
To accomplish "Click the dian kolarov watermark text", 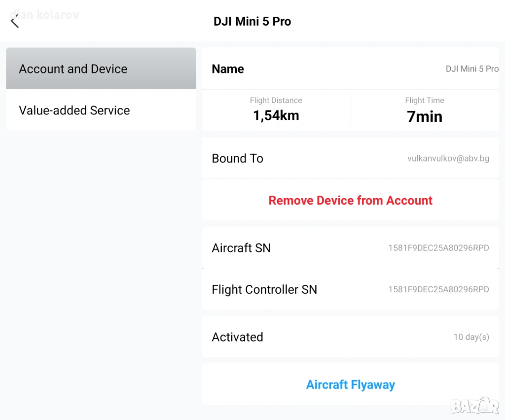I will (45, 14).
